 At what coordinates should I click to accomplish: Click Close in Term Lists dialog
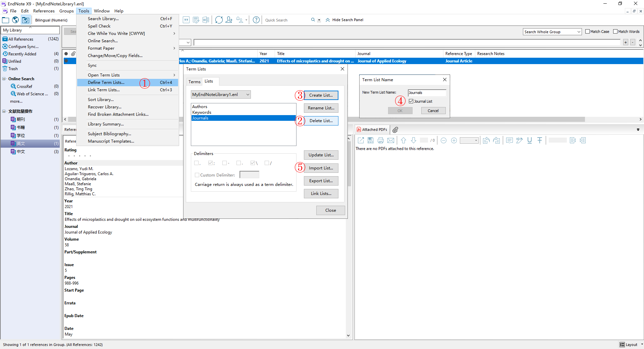click(330, 210)
